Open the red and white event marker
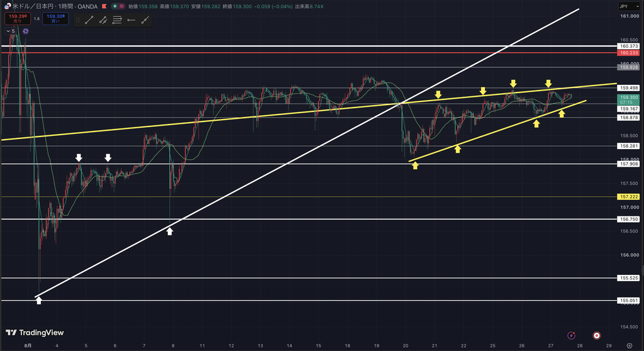 coord(597,335)
